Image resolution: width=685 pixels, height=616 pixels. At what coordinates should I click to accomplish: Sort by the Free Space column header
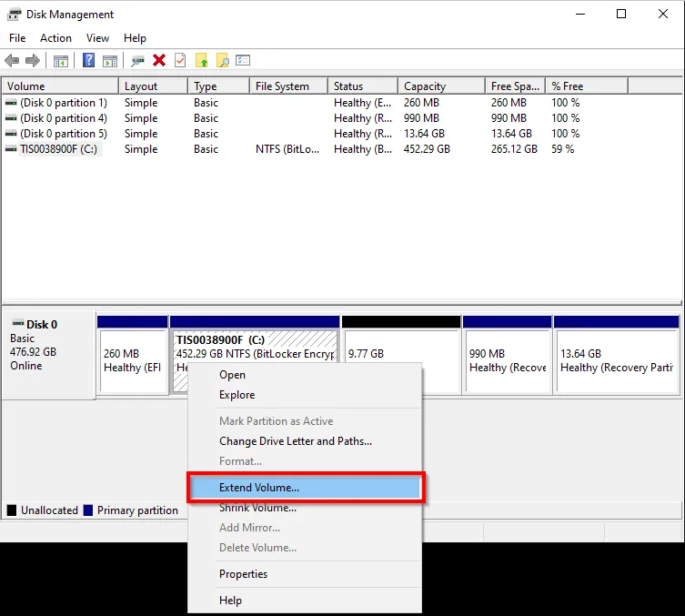(x=516, y=86)
